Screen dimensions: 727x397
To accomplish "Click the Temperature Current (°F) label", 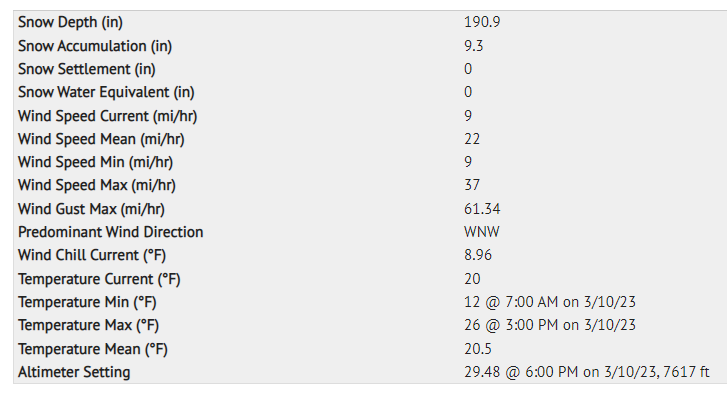I will click(x=99, y=279).
